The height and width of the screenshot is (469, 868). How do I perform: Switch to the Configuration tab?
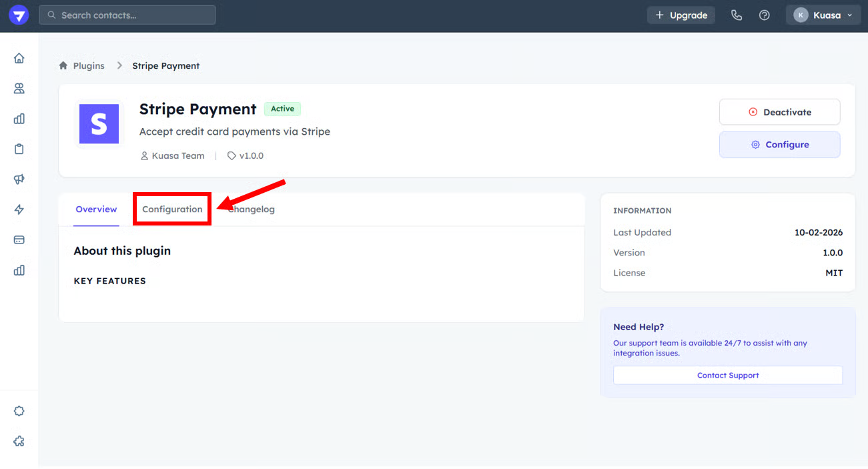172,209
